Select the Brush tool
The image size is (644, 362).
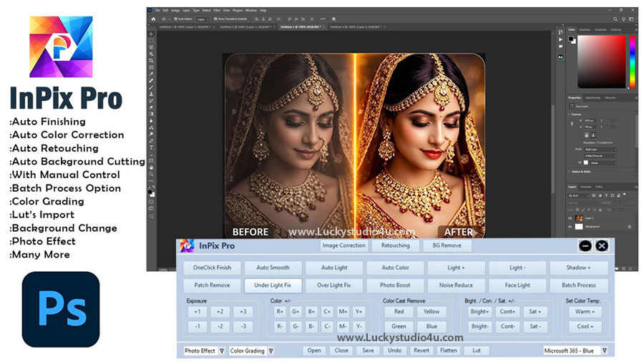click(x=151, y=87)
